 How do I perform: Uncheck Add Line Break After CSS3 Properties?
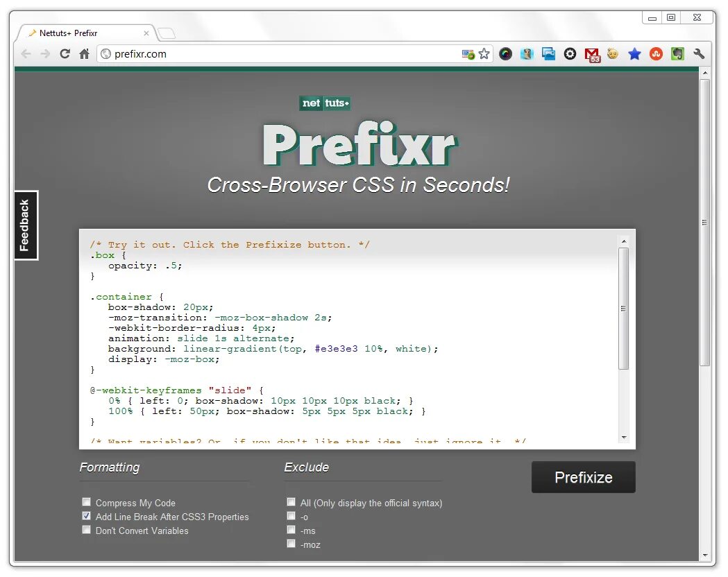[x=86, y=516]
